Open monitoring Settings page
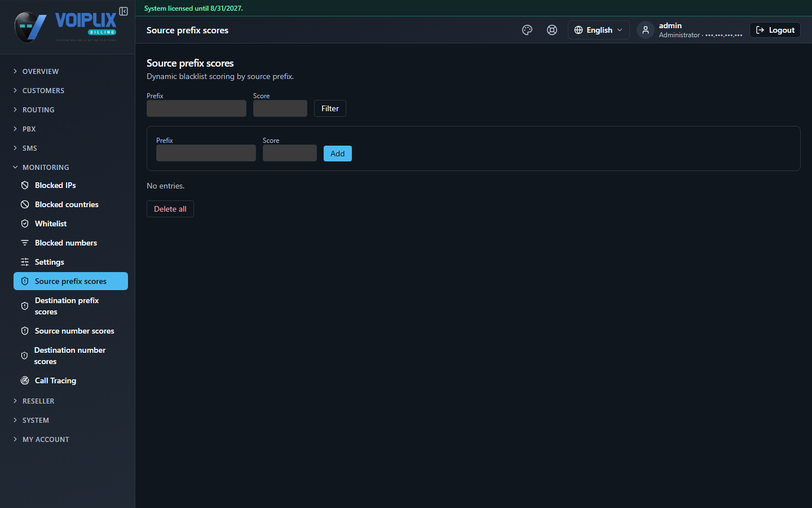Screen dimensions: 812x508 70,262
